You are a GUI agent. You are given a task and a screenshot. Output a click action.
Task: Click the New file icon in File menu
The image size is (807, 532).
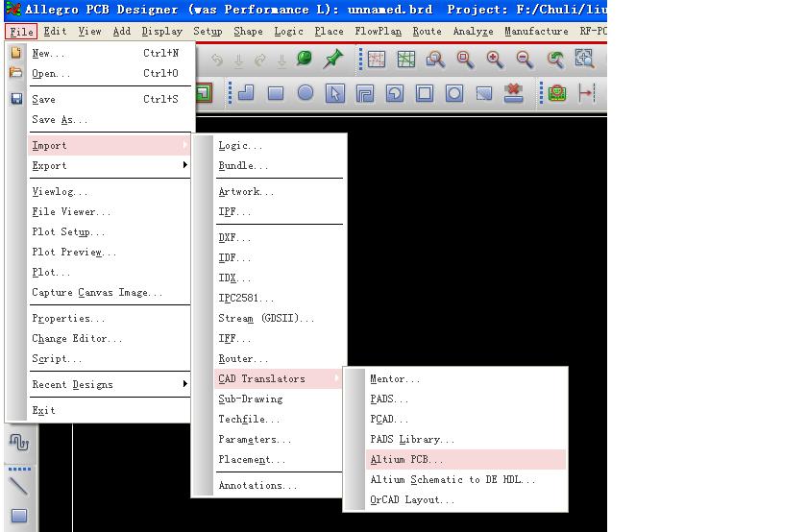coord(16,53)
